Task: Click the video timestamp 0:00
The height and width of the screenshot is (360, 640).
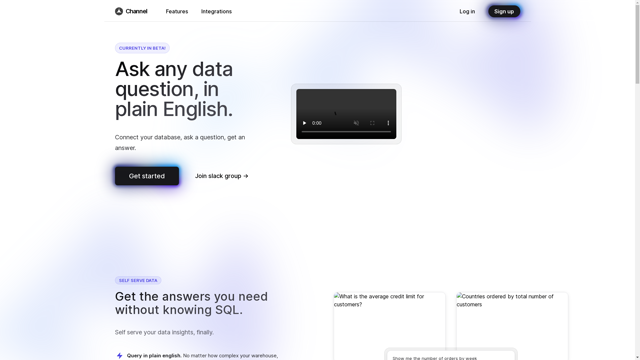Action: pos(317,123)
